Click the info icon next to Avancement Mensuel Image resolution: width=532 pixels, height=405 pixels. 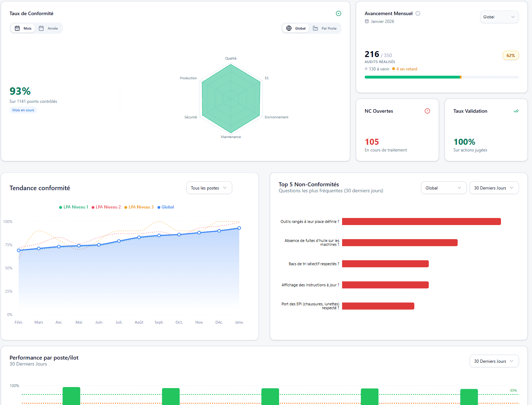418,13
